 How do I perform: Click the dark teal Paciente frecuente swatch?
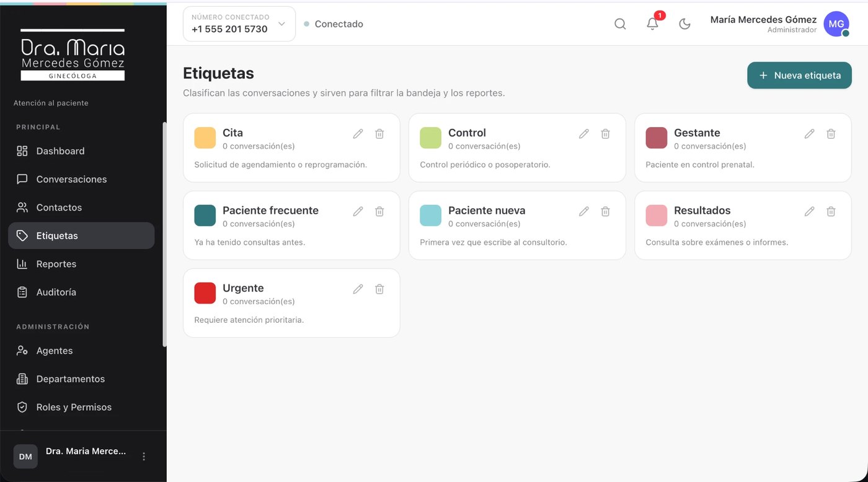point(205,215)
